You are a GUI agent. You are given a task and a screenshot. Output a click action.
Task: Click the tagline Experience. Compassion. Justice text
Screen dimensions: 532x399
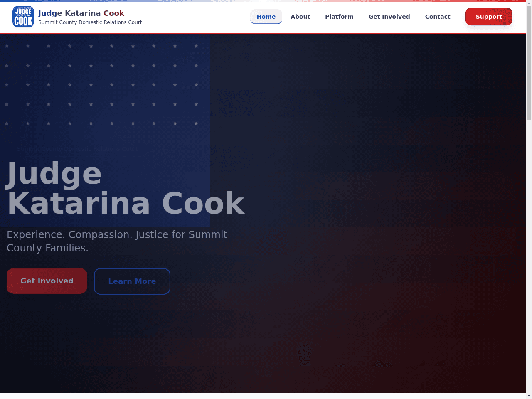click(117, 241)
